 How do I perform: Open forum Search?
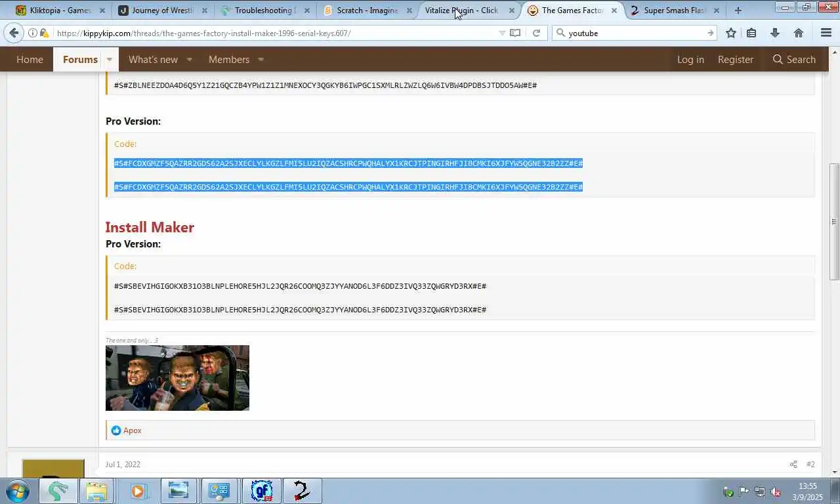coord(794,59)
